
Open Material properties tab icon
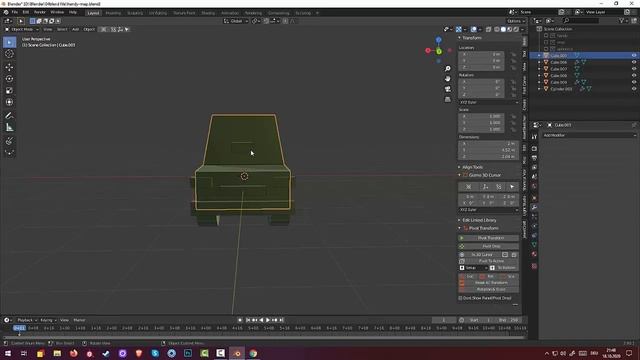tap(534, 254)
